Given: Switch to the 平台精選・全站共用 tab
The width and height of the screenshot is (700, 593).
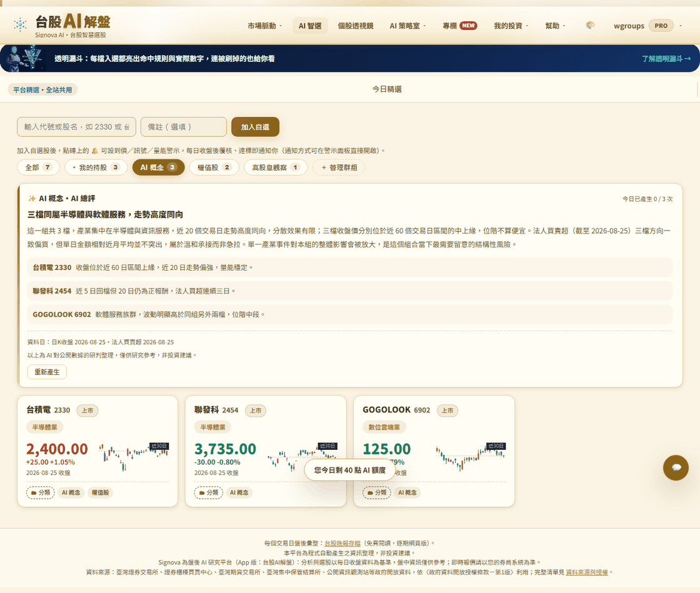Looking at the screenshot, I should tap(42, 90).
